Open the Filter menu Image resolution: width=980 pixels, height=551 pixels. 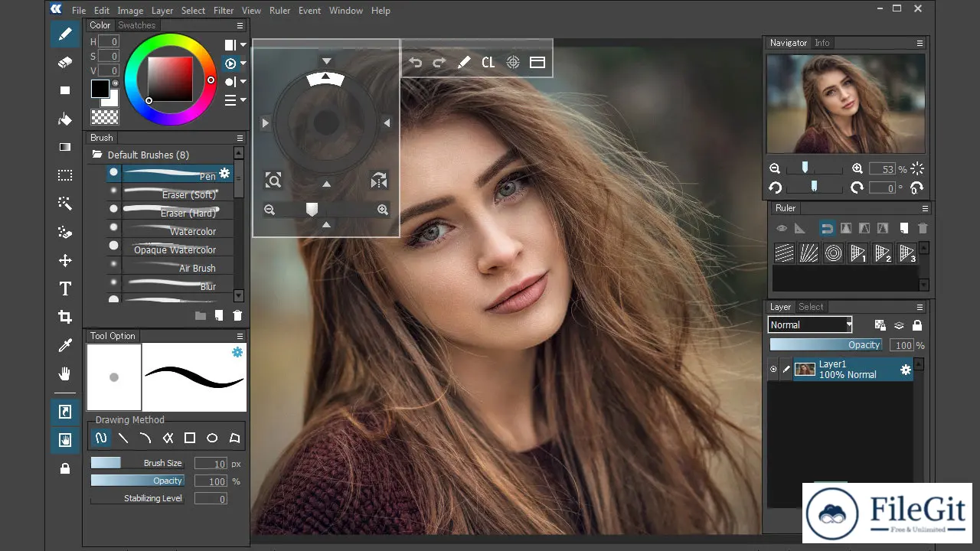224,11
